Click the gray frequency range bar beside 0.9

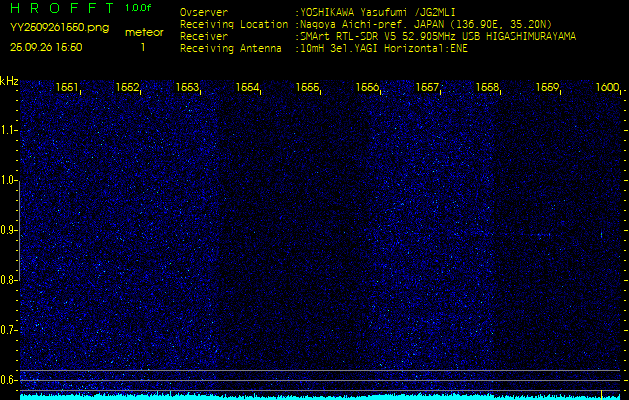coord(19,231)
